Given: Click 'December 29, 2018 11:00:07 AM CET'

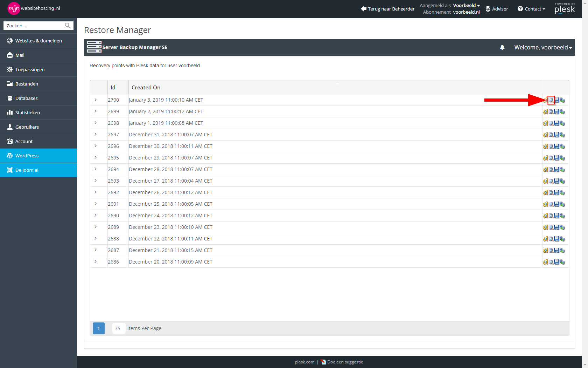Looking at the screenshot, I should tap(170, 158).
